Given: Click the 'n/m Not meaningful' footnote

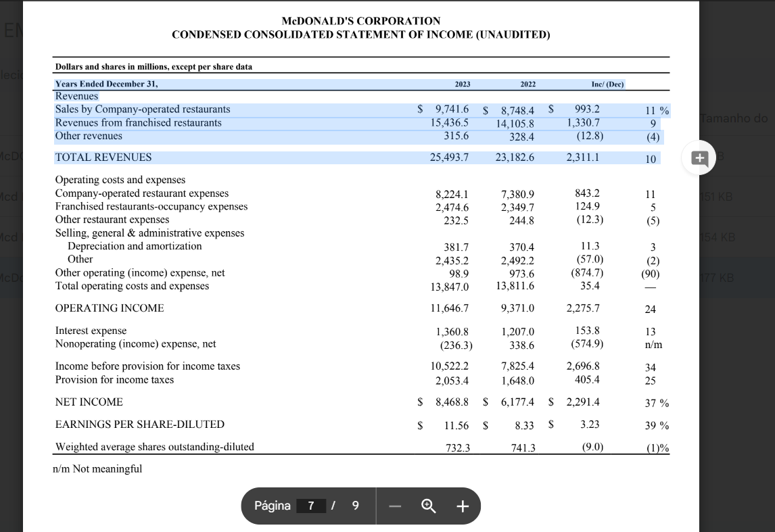Looking at the screenshot, I should point(99,469).
